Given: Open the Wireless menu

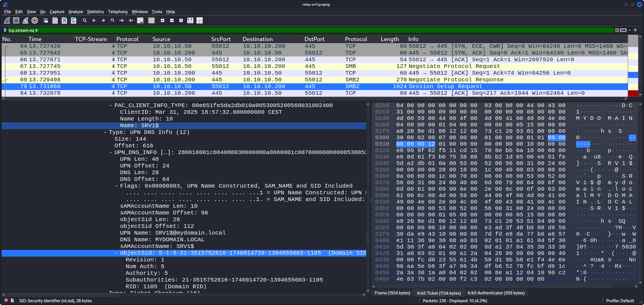Looking at the screenshot, I should pyautogui.click(x=140, y=11).
